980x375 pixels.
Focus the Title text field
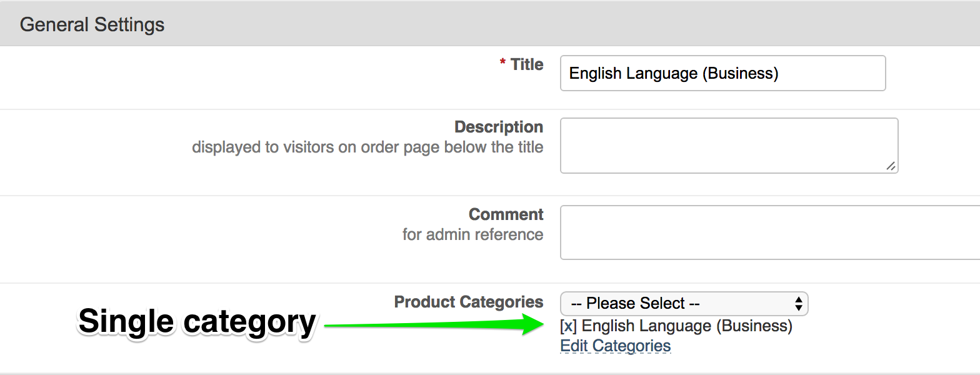pyautogui.click(x=722, y=74)
